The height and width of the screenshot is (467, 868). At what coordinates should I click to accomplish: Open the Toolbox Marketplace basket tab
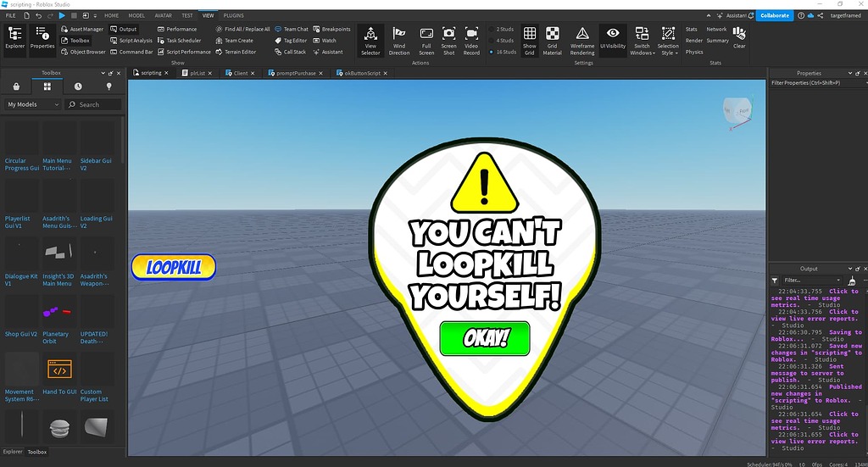(16, 86)
